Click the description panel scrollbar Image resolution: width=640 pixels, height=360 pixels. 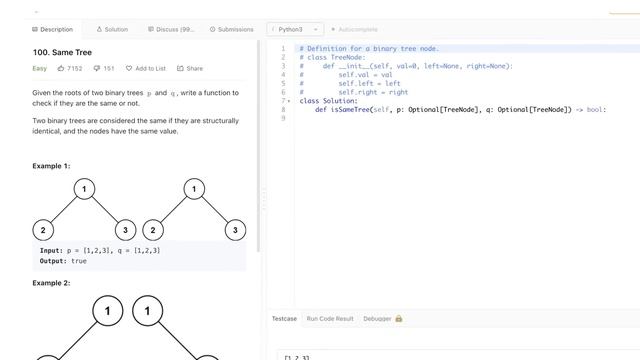(x=258, y=146)
